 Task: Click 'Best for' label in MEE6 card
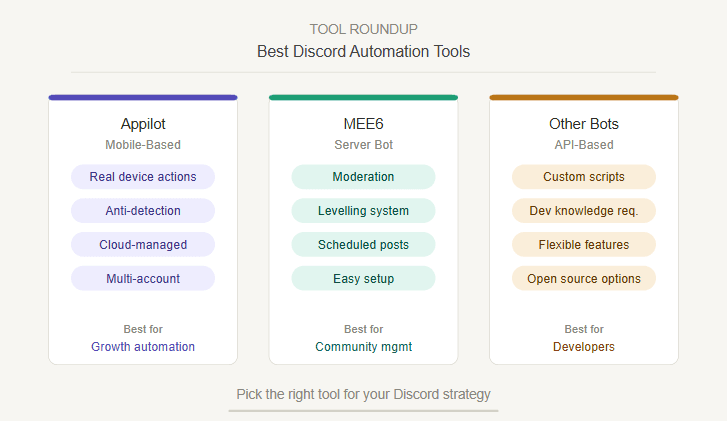pyautogui.click(x=364, y=329)
